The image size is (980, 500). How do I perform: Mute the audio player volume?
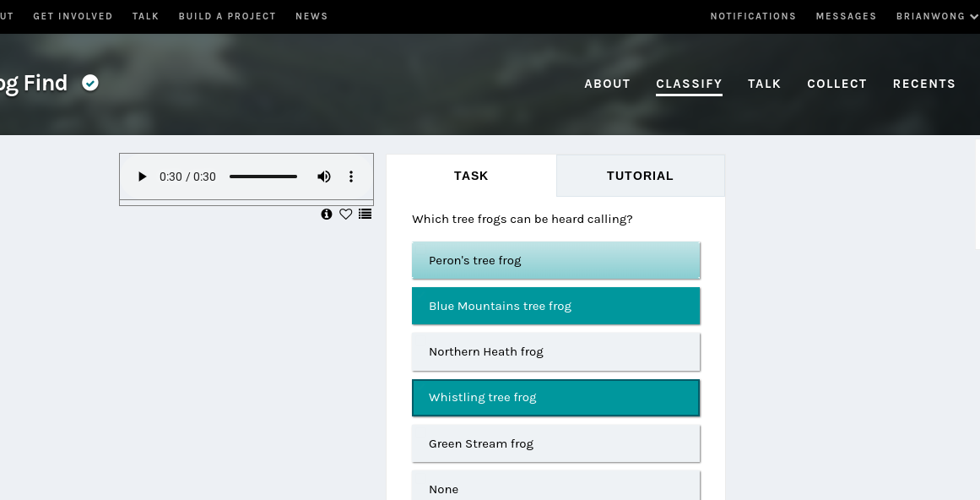324,177
